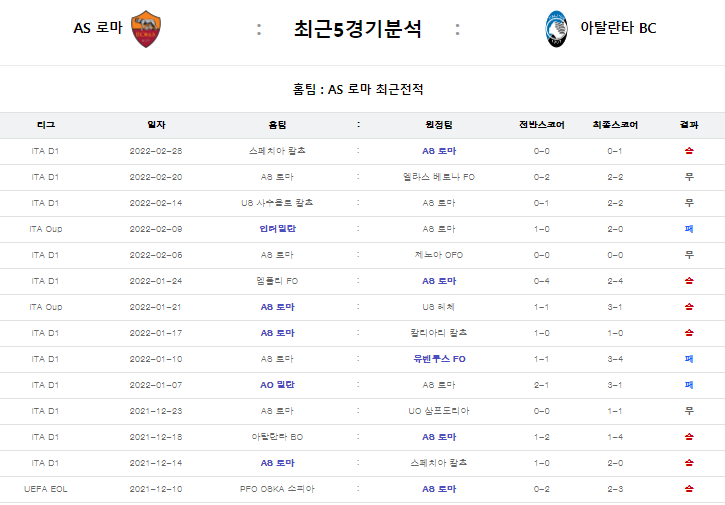This screenshot has width=725, height=505.
Task: Click 'PFC CSKA 소피아' home team
Action: tap(277, 488)
